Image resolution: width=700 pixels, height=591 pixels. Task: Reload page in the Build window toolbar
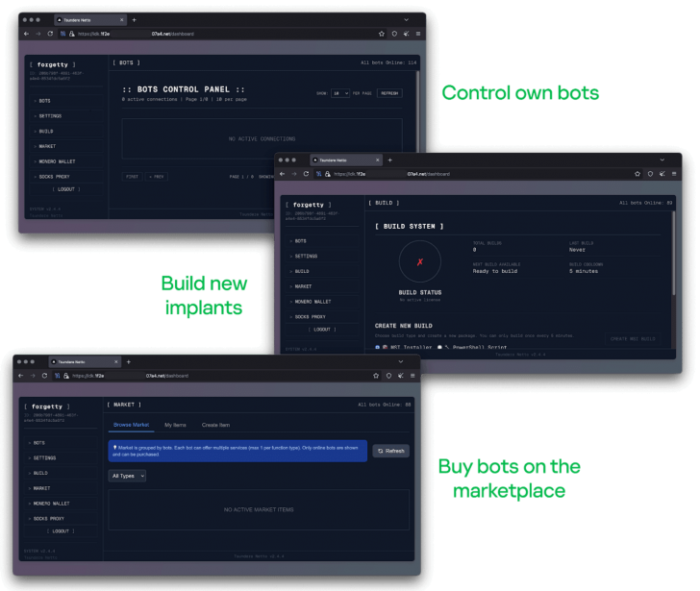click(x=306, y=174)
